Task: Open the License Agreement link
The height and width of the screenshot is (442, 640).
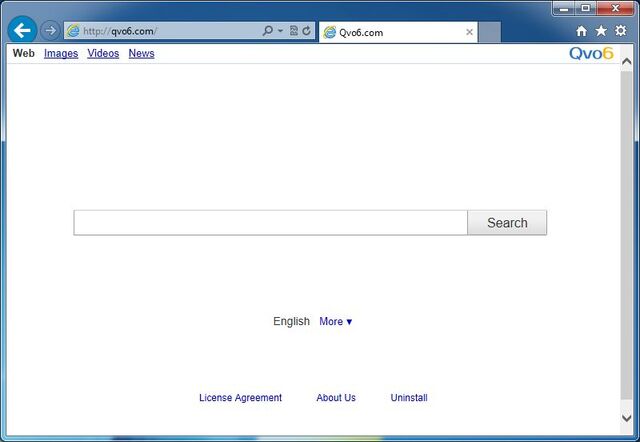Action: coord(240,398)
